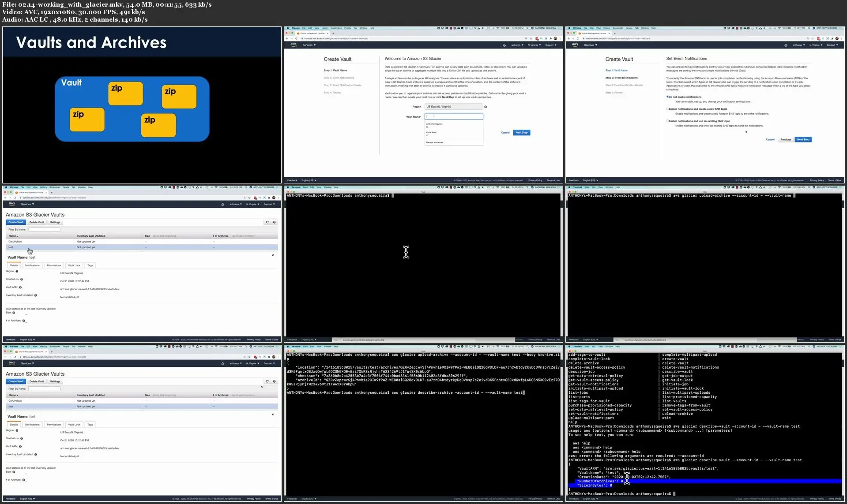Click Spotlight search icon in describe-vault Terminal frame
This screenshot has width=847, height=504.
tap(809, 347)
